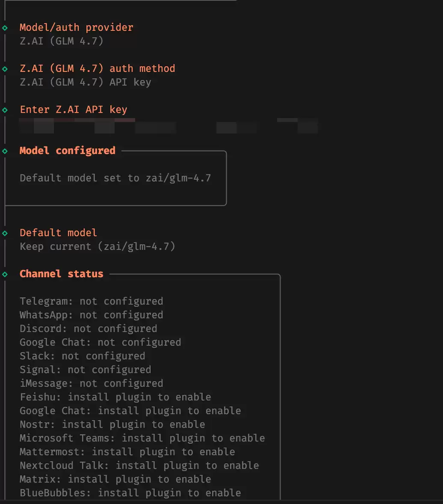
Task: Click the diamond beside Channel status heading
Action: [5, 274]
